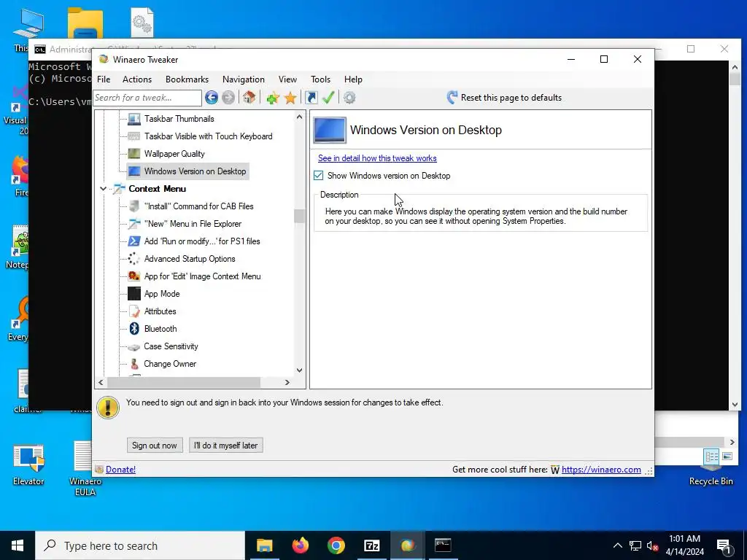Click I'll do it myself later
Image resolution: width=747 pixels, height=560 pixels.
226,446
